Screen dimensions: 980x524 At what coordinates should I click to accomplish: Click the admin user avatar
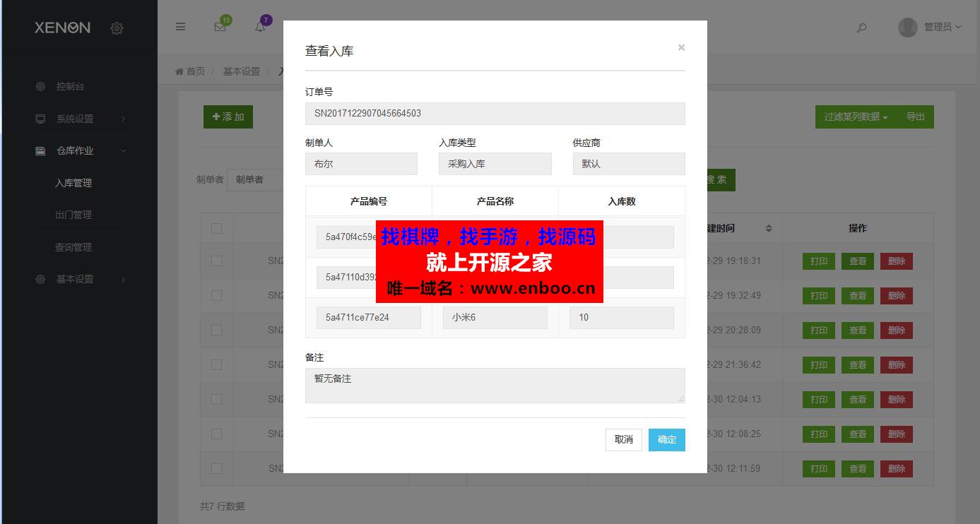[x=907, y=27]
